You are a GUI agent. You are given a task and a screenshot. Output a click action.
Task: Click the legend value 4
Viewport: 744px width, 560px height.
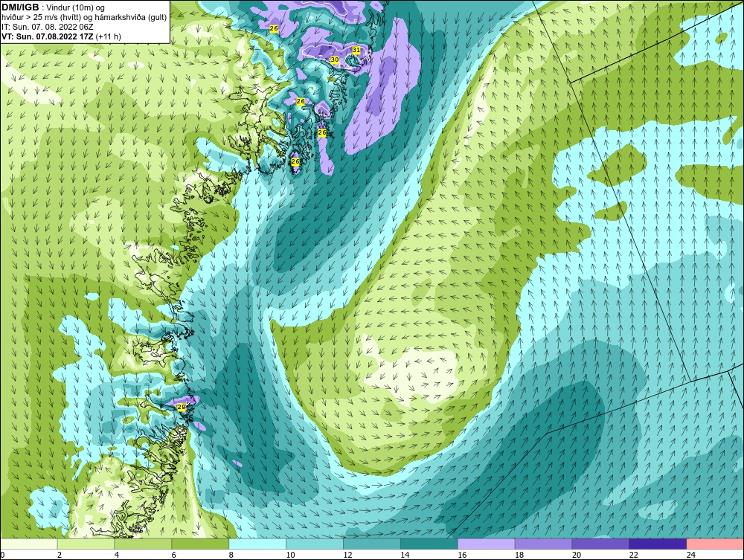(117, 555)
